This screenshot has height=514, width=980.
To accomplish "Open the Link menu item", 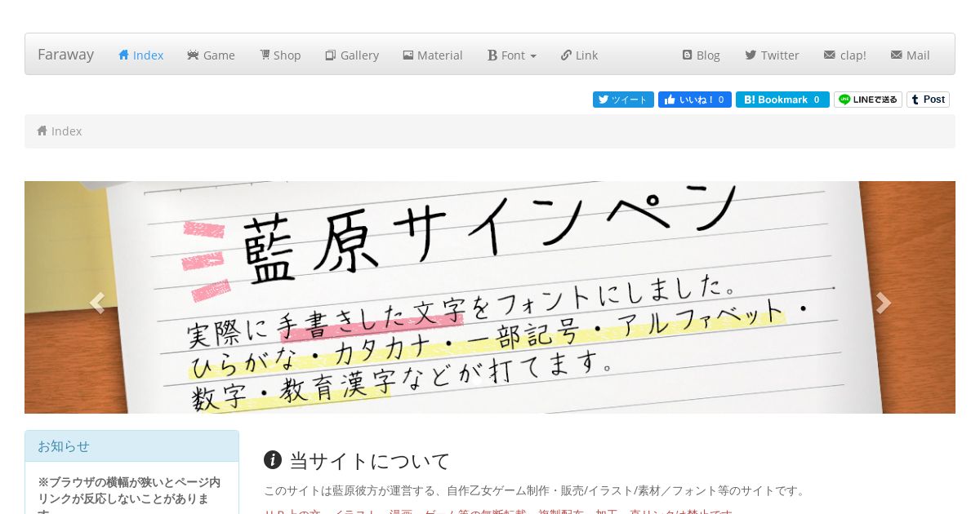I will (x=579, y=55).
